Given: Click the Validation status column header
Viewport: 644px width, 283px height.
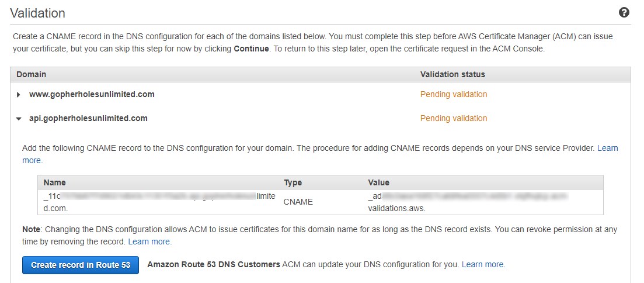Looking at the screenshot, I should tap(452, 74).
